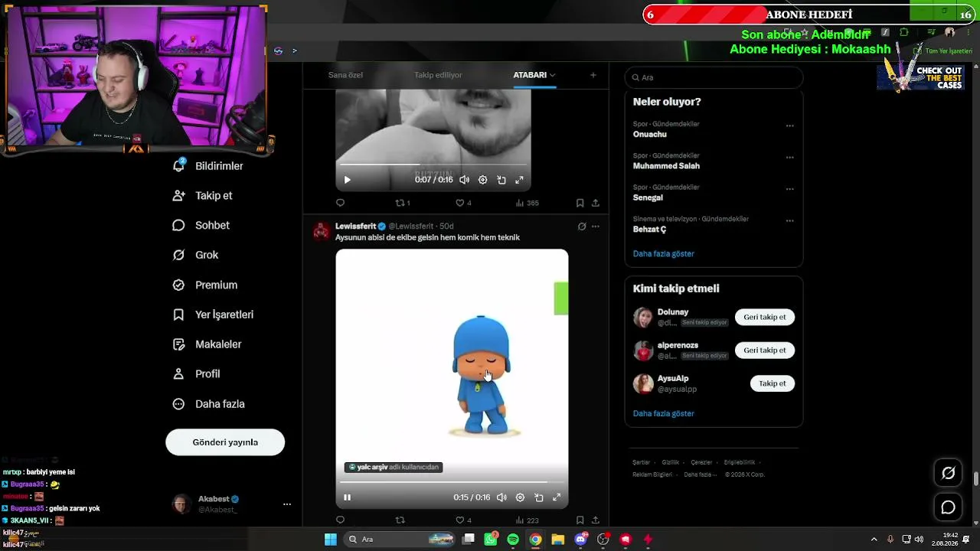The height and width of the screenshot is (551, 980).
Task: Switch to Chrome in the taskbar
Action: pyautogui.click(x=535, y=540)
